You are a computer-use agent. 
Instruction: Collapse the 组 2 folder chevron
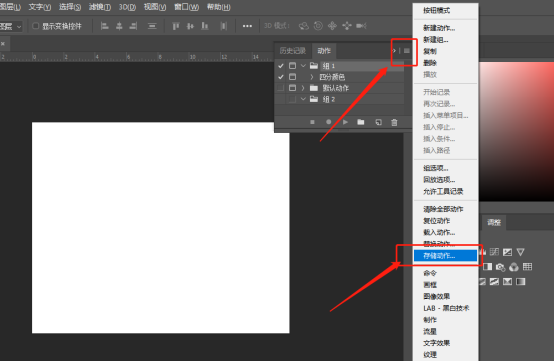(x=303, y=99)
